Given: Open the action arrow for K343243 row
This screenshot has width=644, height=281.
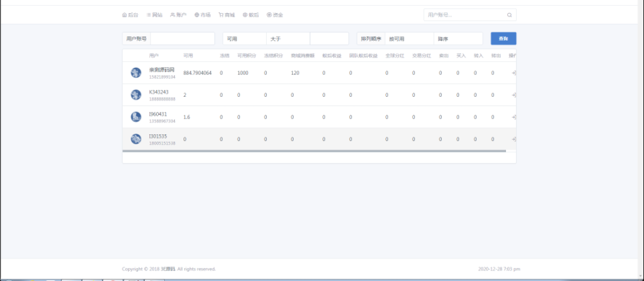Looking at the screenshot, I should (x=514, y=95).
